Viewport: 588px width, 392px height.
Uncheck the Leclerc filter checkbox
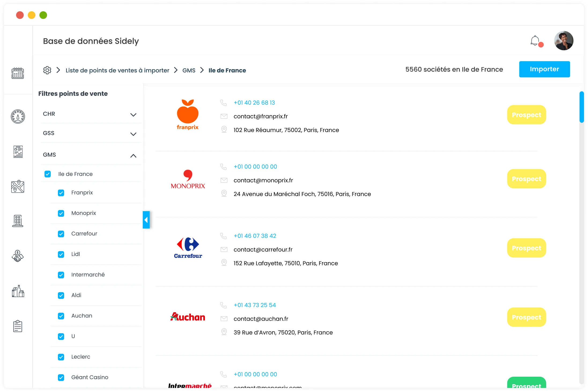coord(61,357)
